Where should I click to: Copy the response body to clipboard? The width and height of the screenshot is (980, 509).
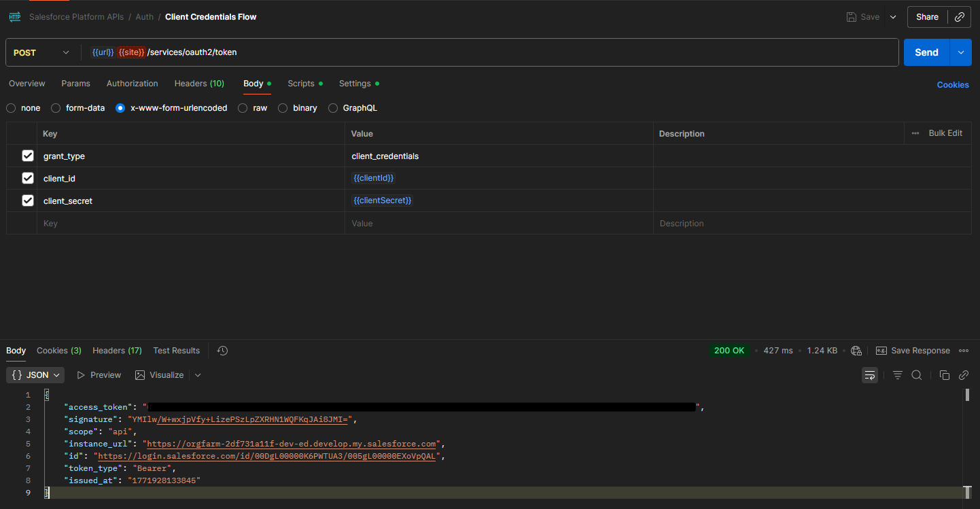tap(944, 375)
